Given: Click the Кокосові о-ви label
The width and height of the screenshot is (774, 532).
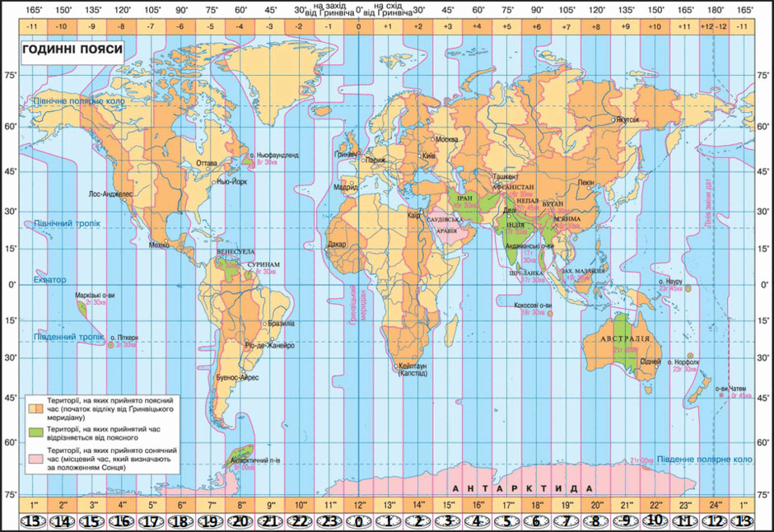Looking at the screenshot, I should coord(533,305).
